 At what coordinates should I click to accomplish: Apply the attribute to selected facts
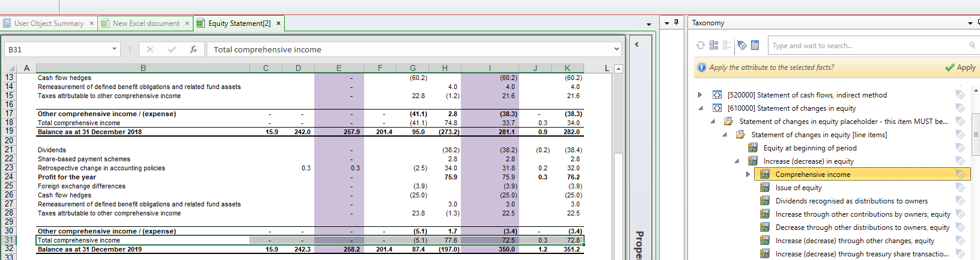click(x=960, y=67)
